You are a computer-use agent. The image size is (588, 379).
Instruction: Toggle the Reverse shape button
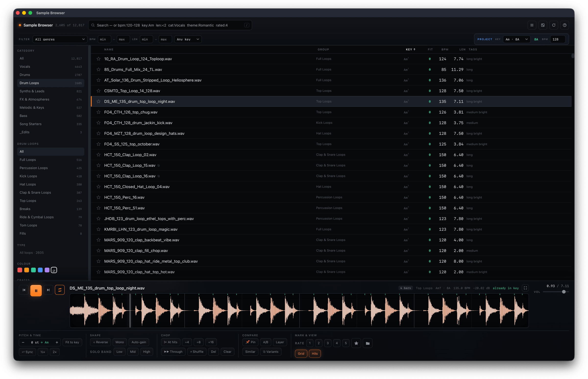[x=101, y=342]
